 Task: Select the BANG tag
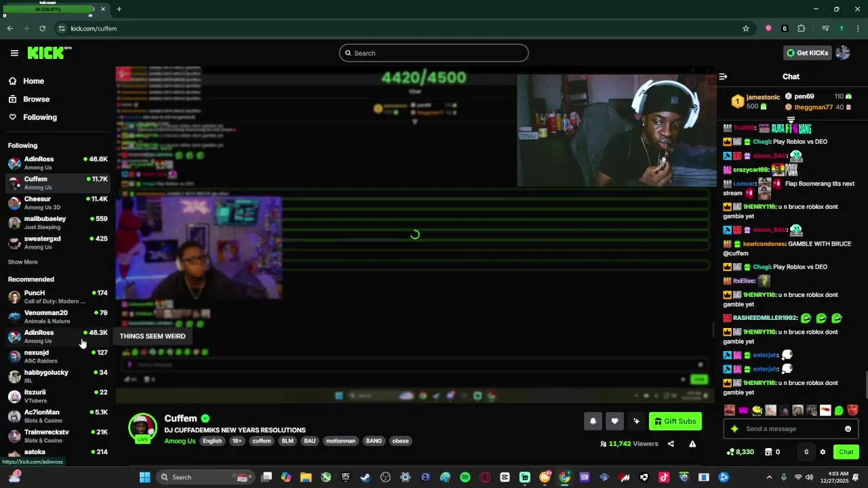pyautogui.click(x=374, y=441)
